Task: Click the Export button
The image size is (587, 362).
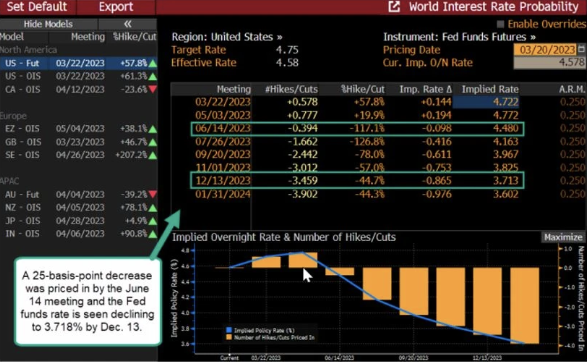Action: tap(116, 7)
